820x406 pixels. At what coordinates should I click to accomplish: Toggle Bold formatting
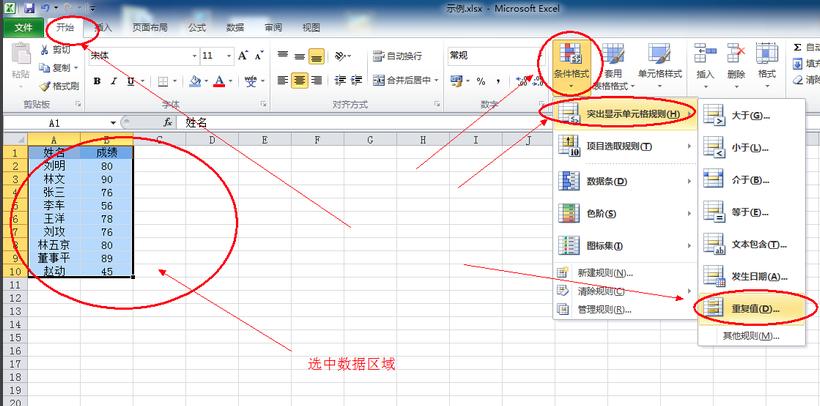(97, 81)
